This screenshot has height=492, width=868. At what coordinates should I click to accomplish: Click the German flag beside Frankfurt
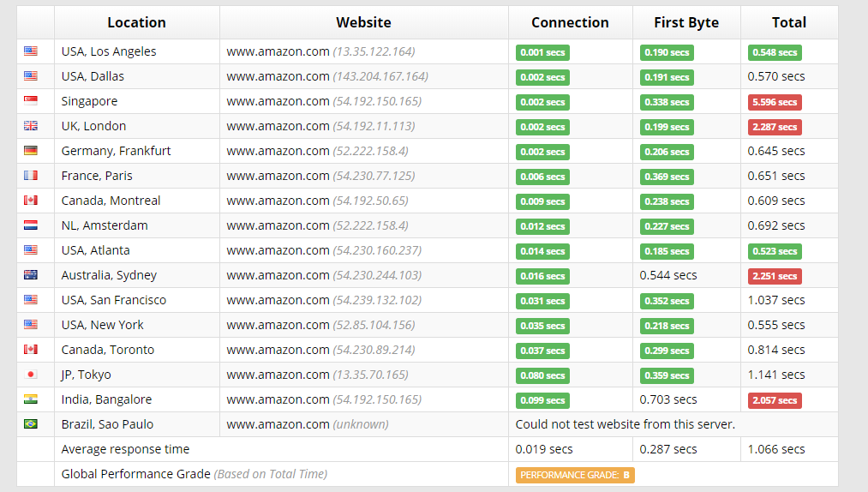coord(31,151)
